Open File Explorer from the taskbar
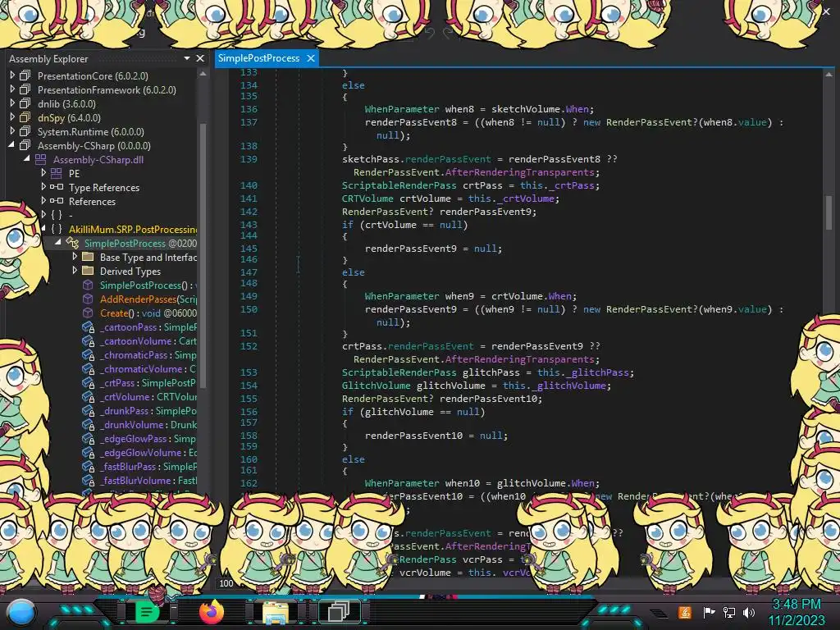 pos(276,612)
